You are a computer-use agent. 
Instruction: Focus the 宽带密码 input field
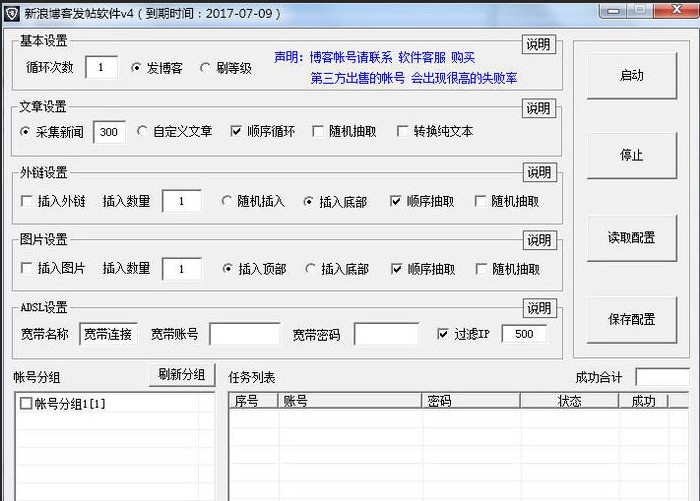[x=386, y=334]
